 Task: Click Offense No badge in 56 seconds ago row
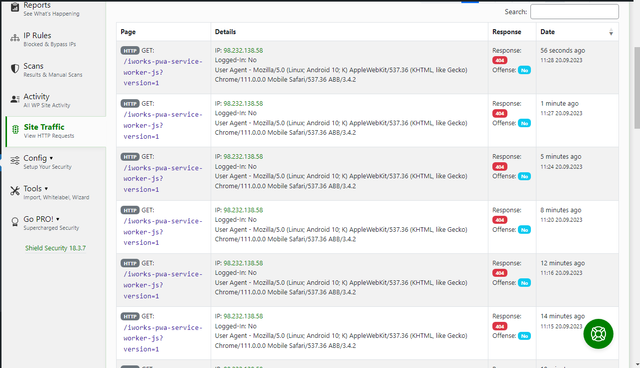[x=524, y=70]
